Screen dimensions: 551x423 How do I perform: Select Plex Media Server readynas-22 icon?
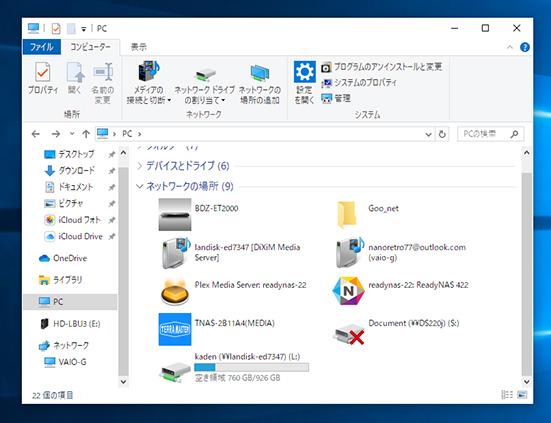coord(175,291)
